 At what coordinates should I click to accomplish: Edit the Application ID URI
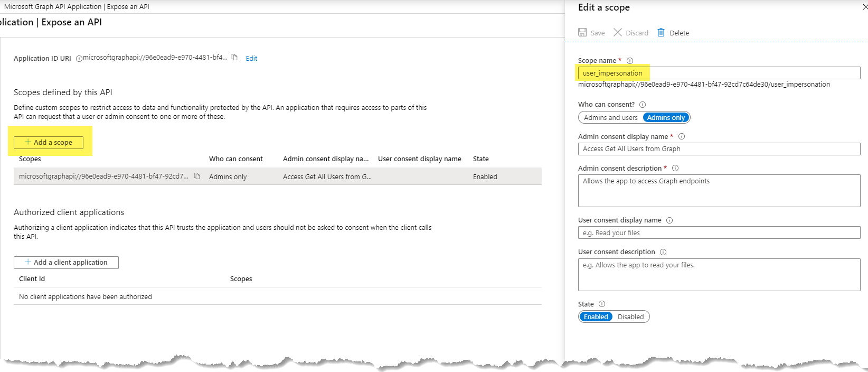251,58
